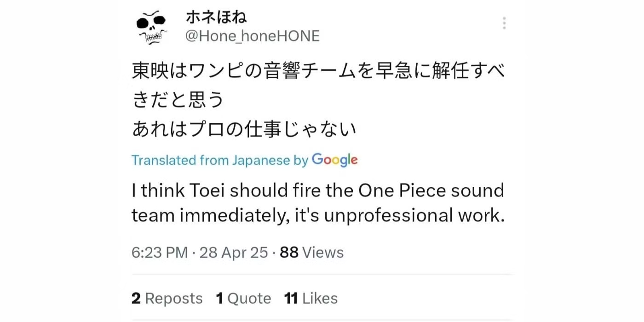Click the 28 Apr 25 date
Image resolution: width=644 pixels, height=322 pixels.
click(x=233, y=253)
